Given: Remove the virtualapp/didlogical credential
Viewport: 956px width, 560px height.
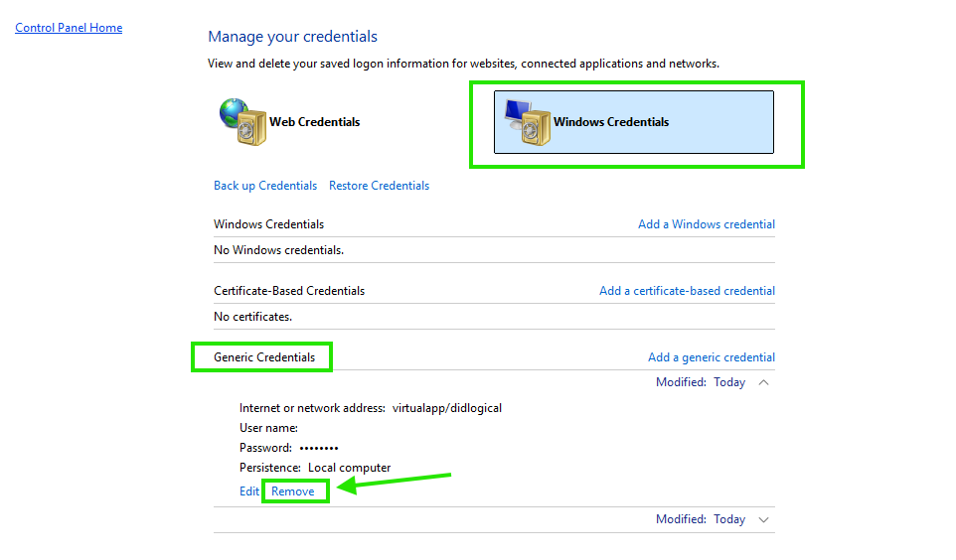Looking at the screenshot, I should tap(293, 491).
